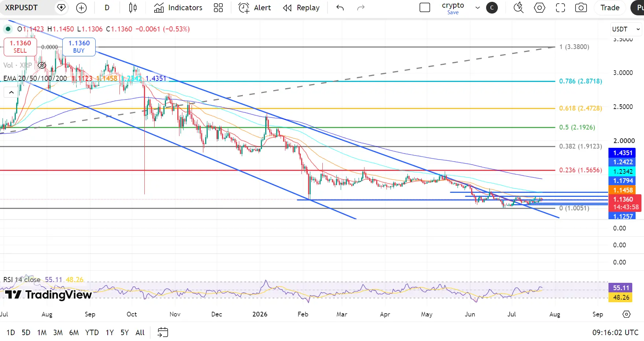Select the 0.382 (1.9123) Fibonacci level label
The height and width of the screenshot is (341, 644).
coord(580,146)
